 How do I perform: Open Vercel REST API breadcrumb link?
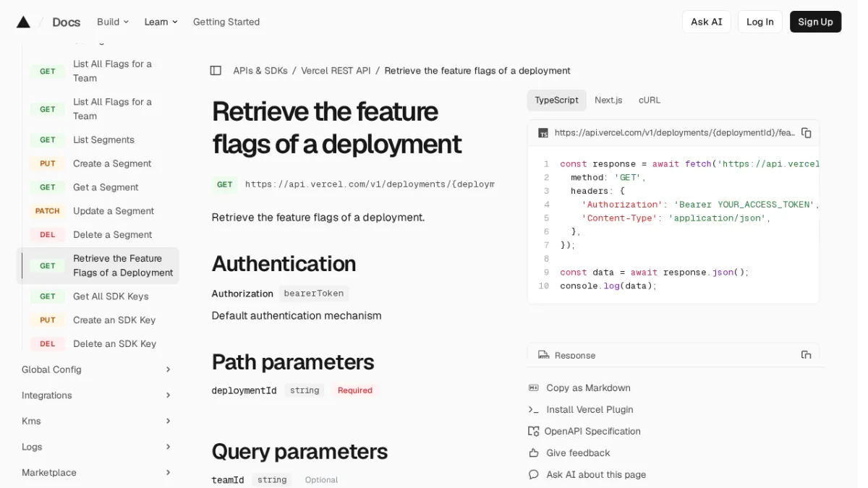(x=336, y=71)
